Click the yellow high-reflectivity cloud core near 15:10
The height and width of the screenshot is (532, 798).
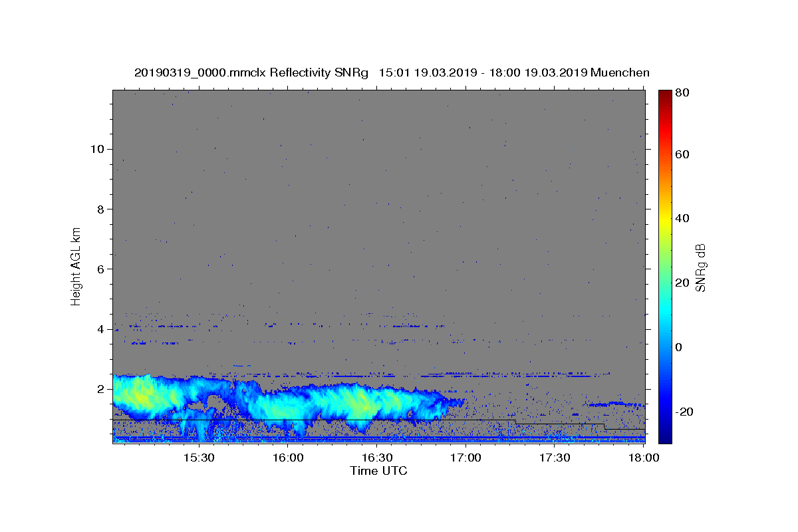click(x=141, y=394)
